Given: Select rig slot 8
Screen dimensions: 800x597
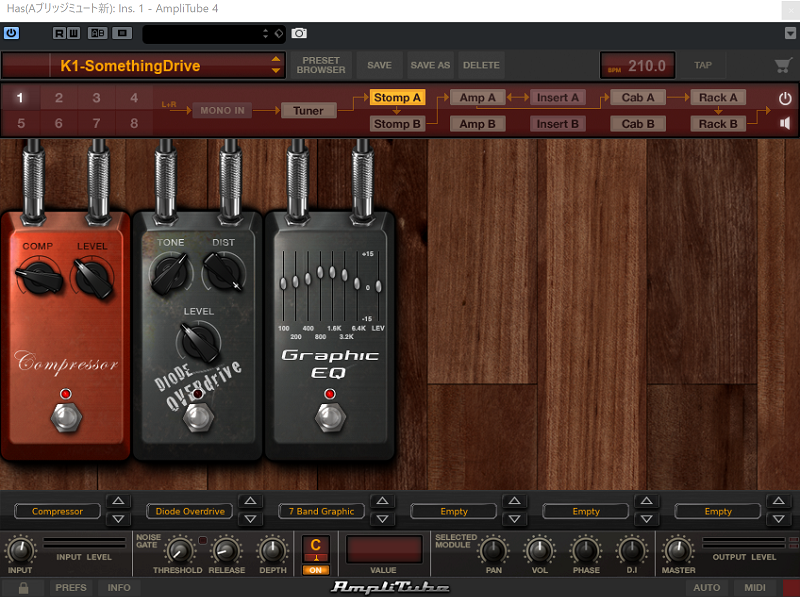Looking at the screenshot, I should [x=134, y=123].
